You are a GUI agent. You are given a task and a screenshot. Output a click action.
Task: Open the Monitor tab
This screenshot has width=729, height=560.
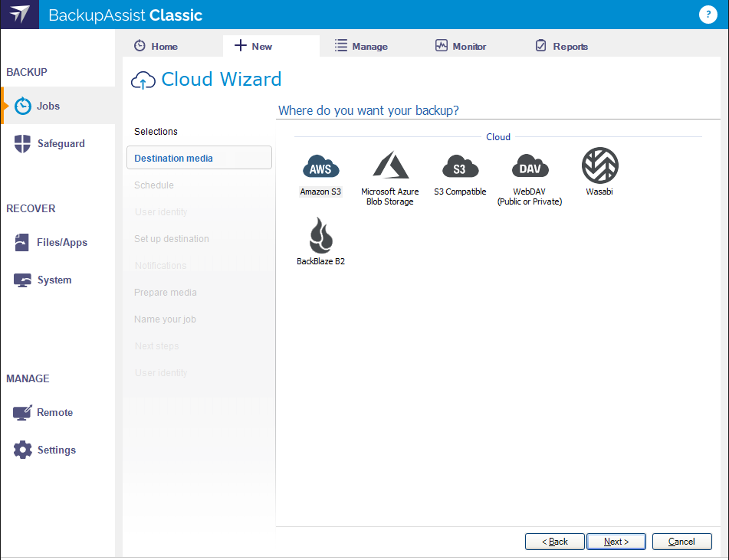click(x=472, y=46)
